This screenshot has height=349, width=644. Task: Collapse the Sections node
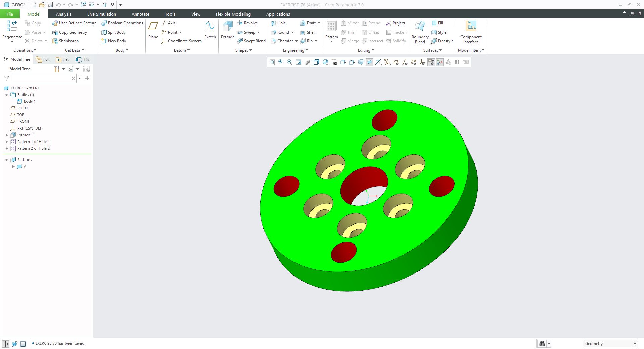pyautogui.click(x=7, y=160)
